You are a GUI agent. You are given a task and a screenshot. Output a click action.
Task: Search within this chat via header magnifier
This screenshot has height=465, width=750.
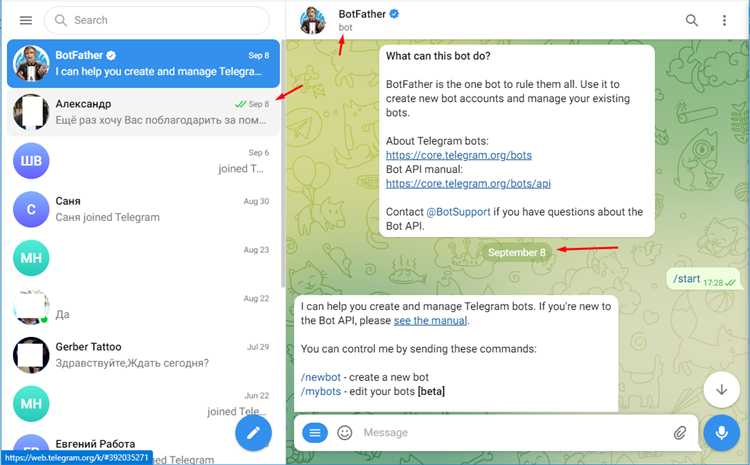692,20
